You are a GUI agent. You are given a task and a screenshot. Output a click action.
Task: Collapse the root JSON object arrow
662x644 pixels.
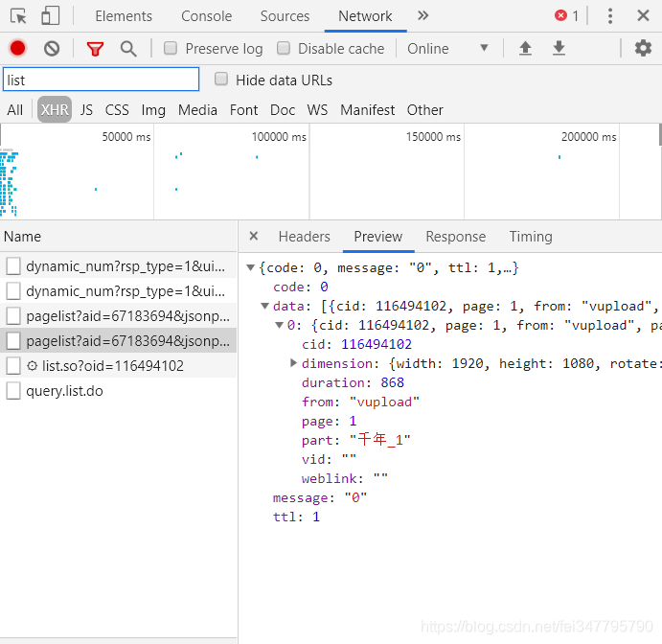(250, 267)
